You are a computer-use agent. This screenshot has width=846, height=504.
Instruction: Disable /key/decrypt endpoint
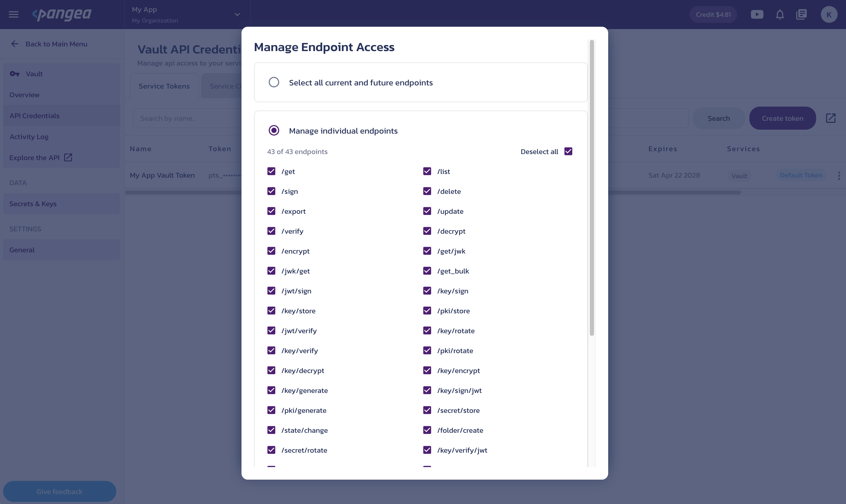coord(271,370)
